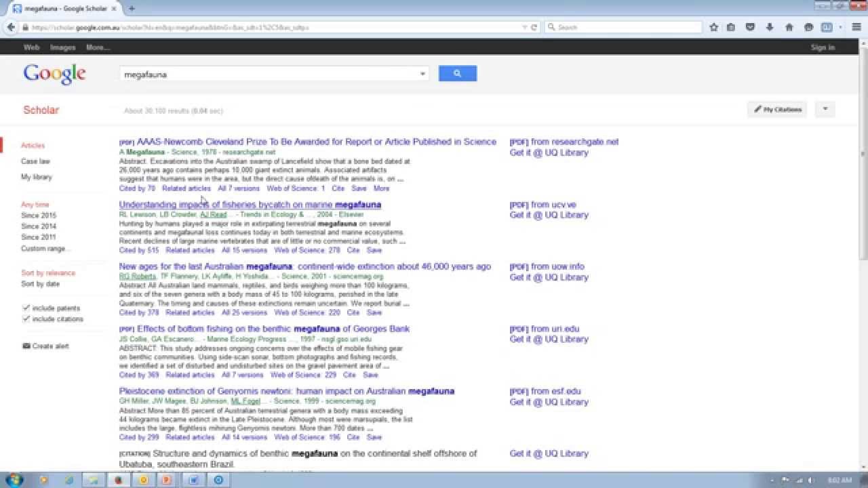
Task: Open the bookmarks list icon
Action: (731, 27)
